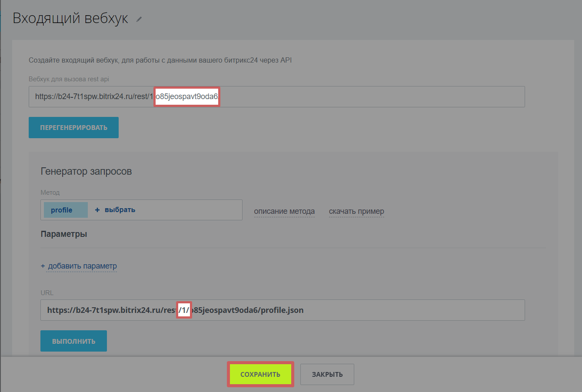582x392 pixels.
Task: Click the highlighted token o85jeospavt9oda6 in webhook field
Action: pos(187,96)
